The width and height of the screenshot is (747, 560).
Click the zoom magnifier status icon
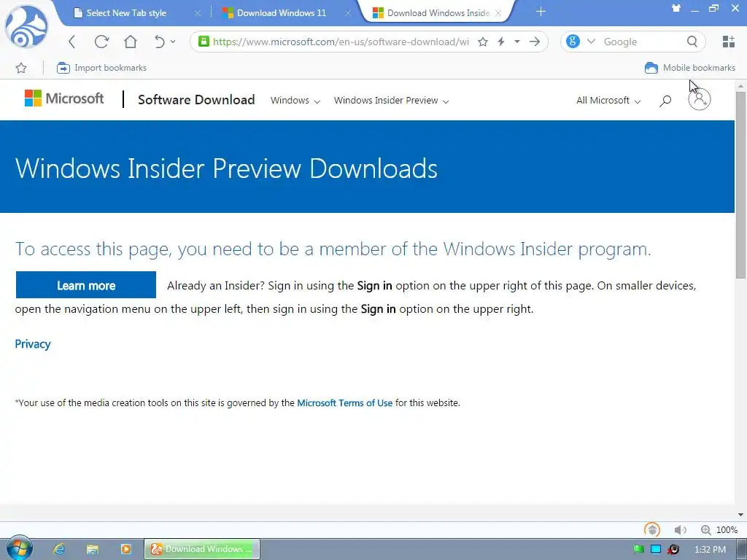coord(706,530)
